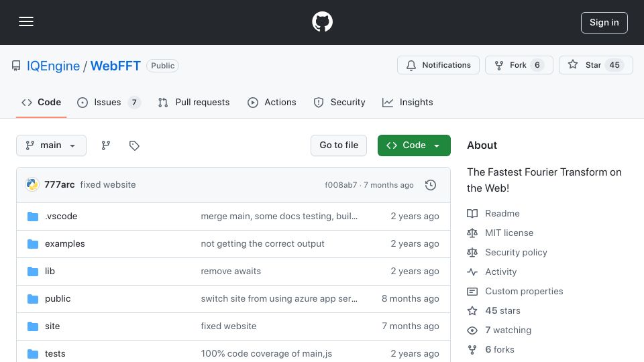Viewport: 644px width, 362px height.
Task: Open the Custom properties link
Action: pyautogui.click(x=524, y=292)
